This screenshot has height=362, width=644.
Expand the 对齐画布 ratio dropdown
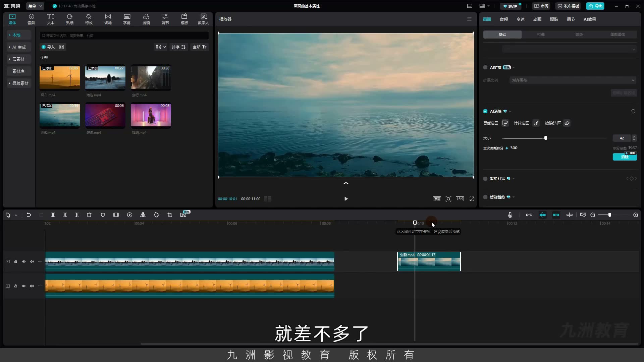[573, 80]
